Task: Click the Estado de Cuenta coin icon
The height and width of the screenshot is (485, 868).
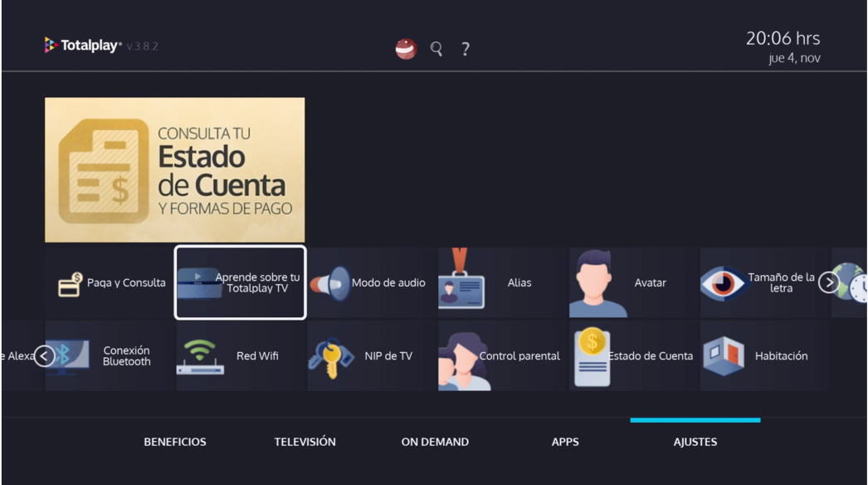Action: (x=592, y=357)
